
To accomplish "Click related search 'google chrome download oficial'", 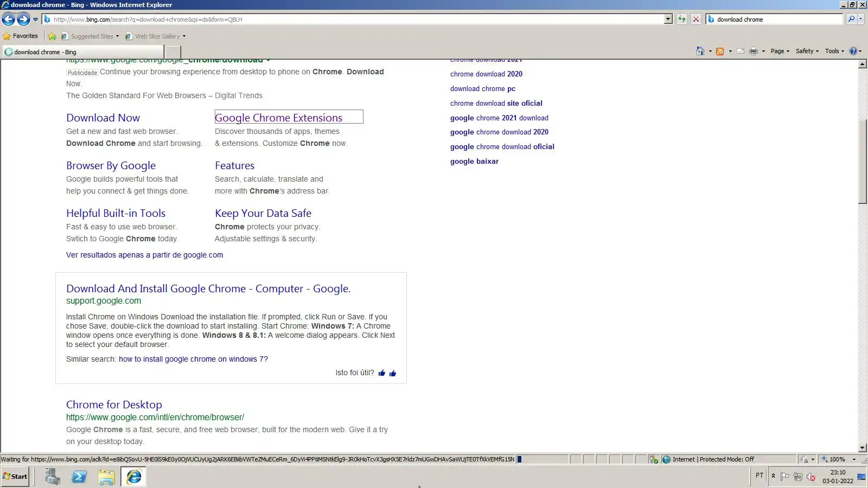I will (x=502, y=146).
